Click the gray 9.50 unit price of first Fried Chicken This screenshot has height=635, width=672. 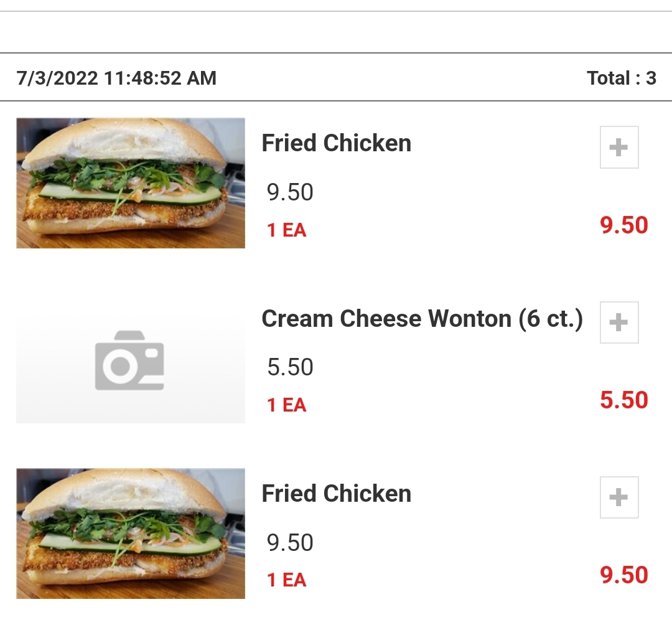click(x=290, y=192)
